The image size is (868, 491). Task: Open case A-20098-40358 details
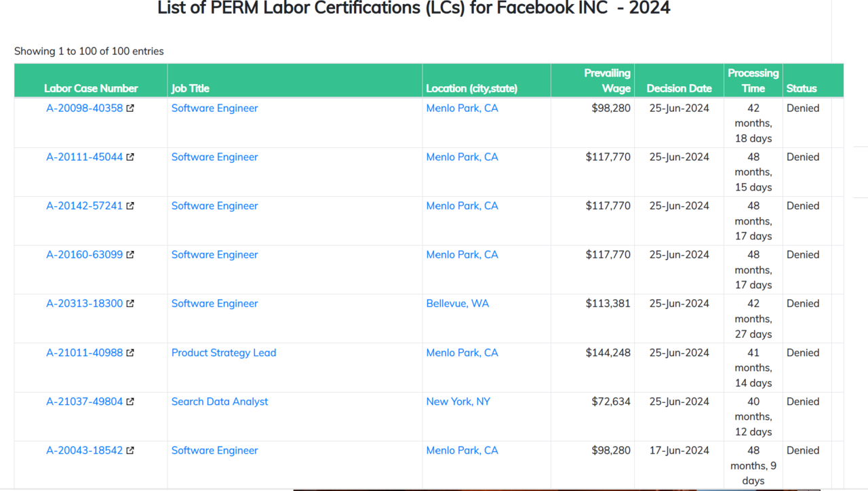84,108
